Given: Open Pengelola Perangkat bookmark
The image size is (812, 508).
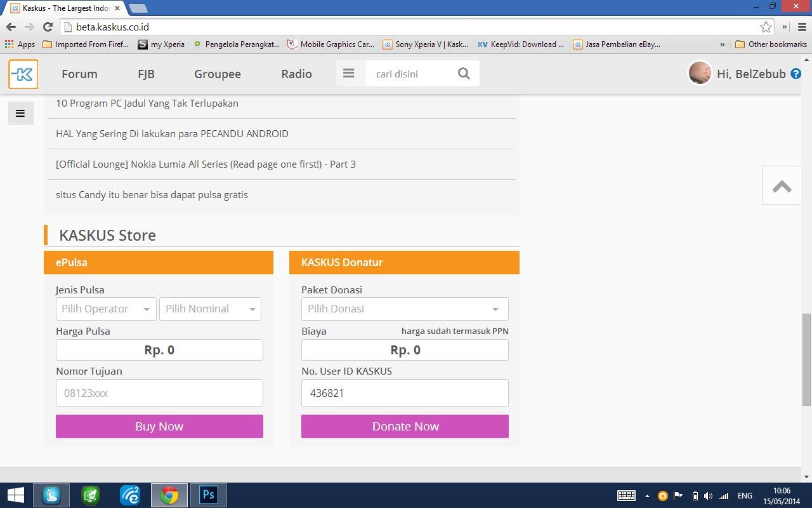Looking at the screenshot, I should coord(236,44).
